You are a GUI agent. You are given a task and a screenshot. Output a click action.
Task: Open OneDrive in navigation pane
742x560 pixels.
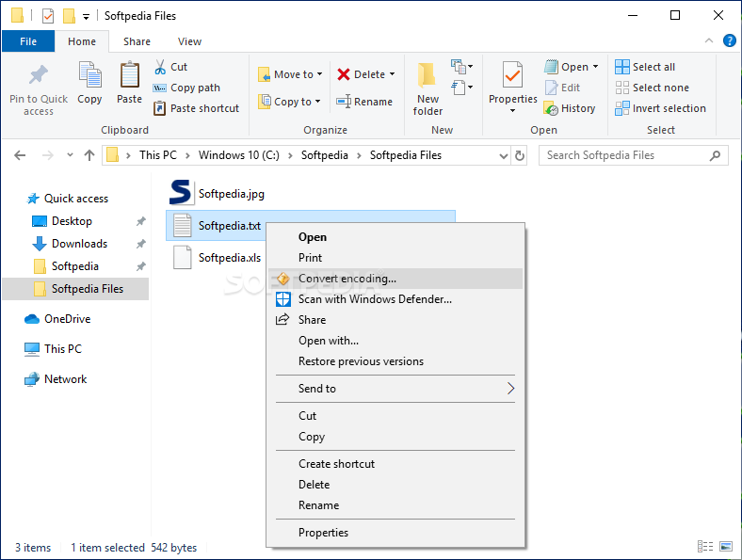pyautogui.click(x=57, y=319)
